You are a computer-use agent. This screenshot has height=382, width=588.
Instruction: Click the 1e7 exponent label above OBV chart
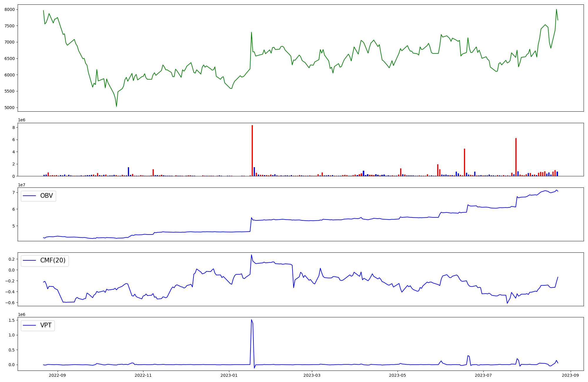click(21, 185)
